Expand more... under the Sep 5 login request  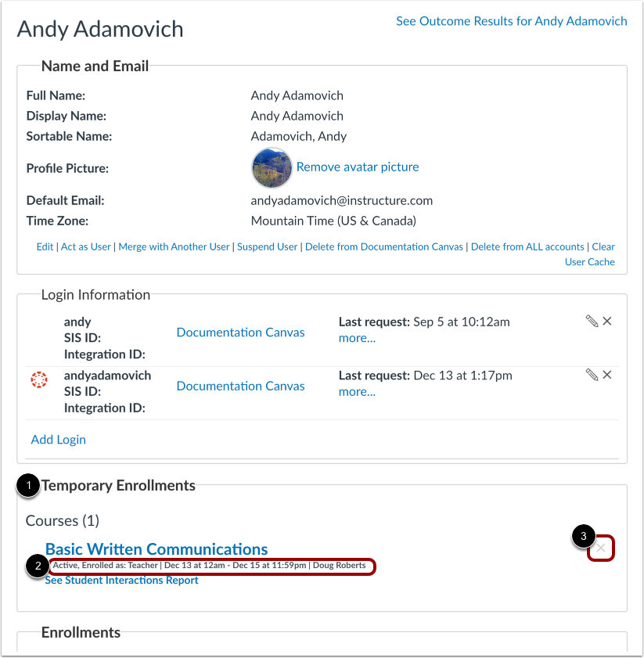[x=357, y=338]
